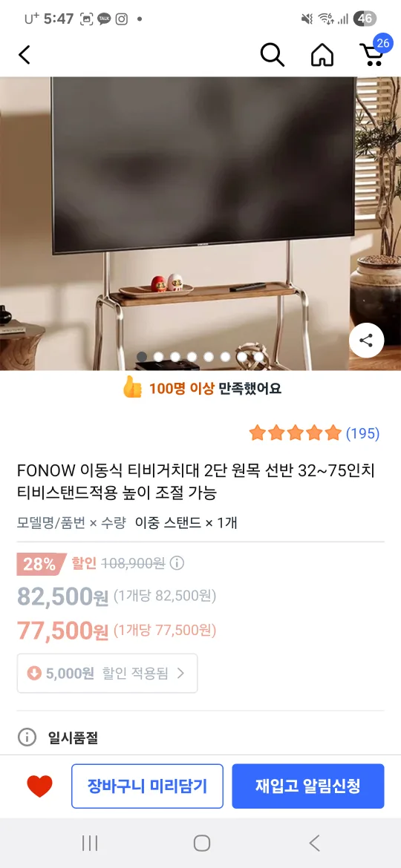
Task: Tap the info icon beside 일시품절
Action: 27,737
